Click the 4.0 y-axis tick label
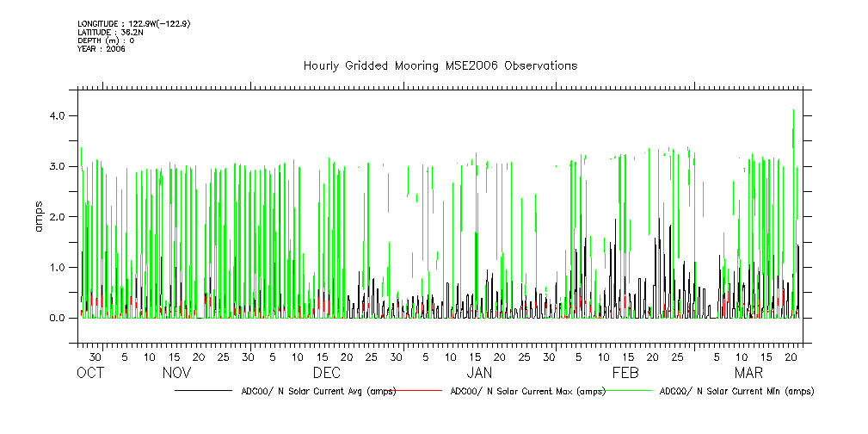This screenshot has width=868, height=434. [x=57, y=115]
